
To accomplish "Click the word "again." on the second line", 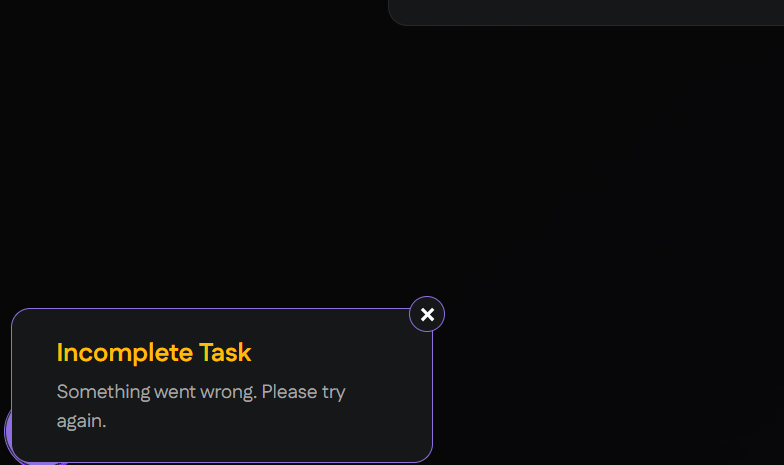I will 81,421.
